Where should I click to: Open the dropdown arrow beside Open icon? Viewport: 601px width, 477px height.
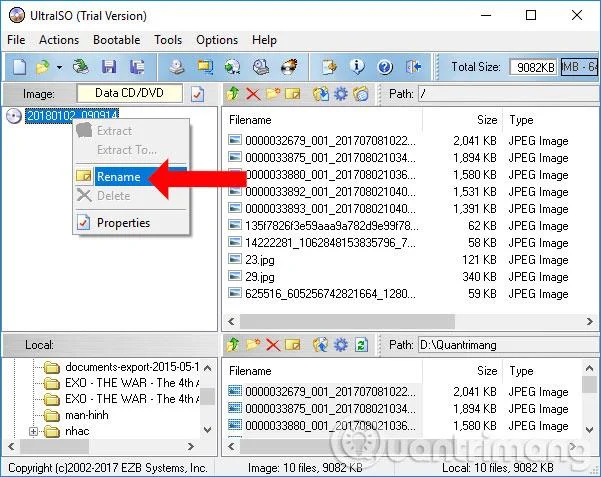coord(59,67)
